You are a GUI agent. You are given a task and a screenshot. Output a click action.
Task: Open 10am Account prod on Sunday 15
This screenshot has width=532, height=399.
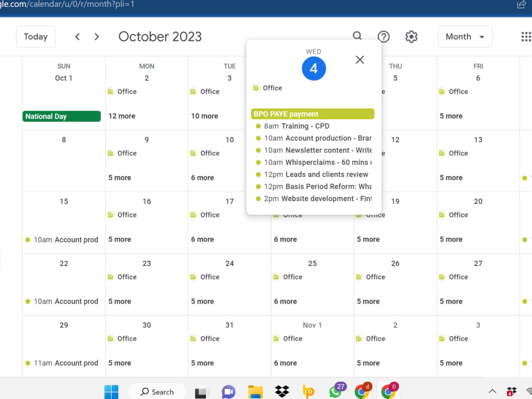click(x=62, y=240)
